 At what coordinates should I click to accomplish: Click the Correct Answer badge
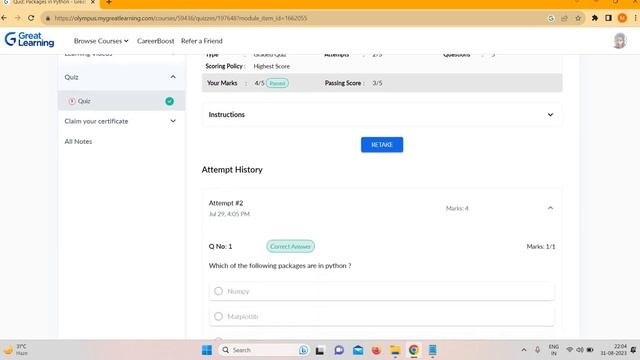point(290,246)
